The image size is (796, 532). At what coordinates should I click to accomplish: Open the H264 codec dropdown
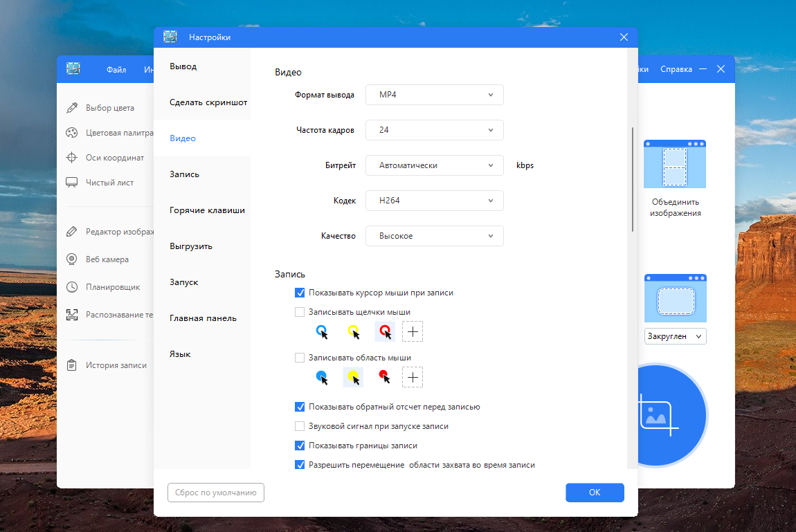(435, 201)
